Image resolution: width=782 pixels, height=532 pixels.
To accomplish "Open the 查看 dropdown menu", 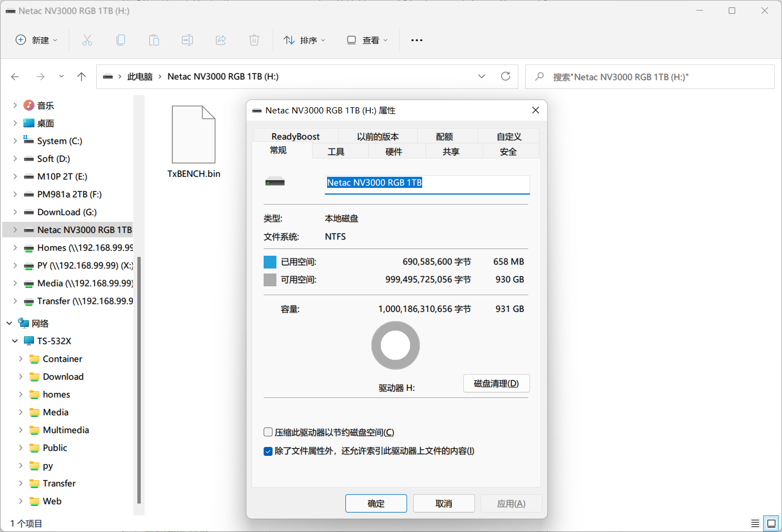I will coord(367,39).
